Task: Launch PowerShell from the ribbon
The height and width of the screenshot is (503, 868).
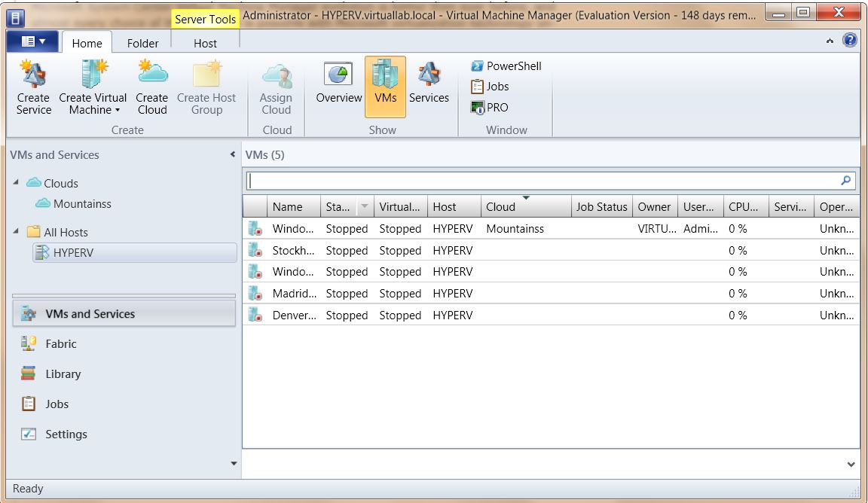Action: click(x=506, y=66)
